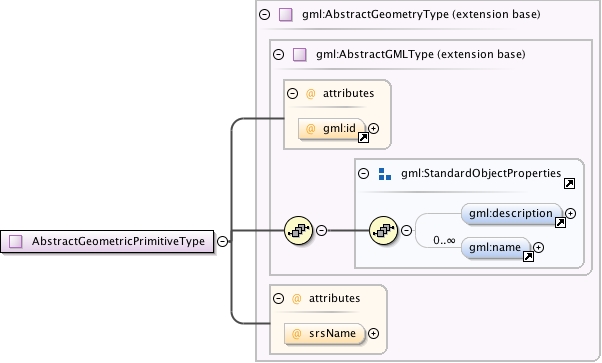Expand the gml:description element
602x363 pixels.
point(571,214)
